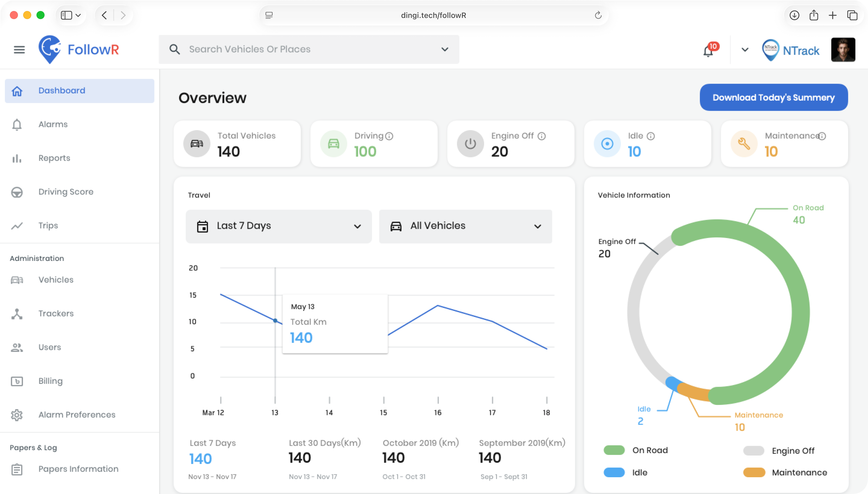Open the Dashboard from the sidebar
The height and width of the screenshot is (494, 868).
point(62,91)
